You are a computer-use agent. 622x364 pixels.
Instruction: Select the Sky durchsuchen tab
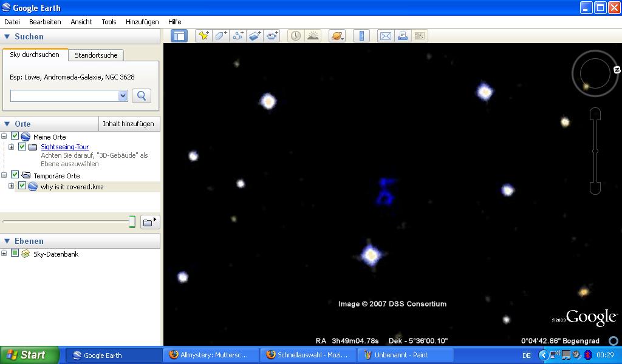click(x=35, y=55)
